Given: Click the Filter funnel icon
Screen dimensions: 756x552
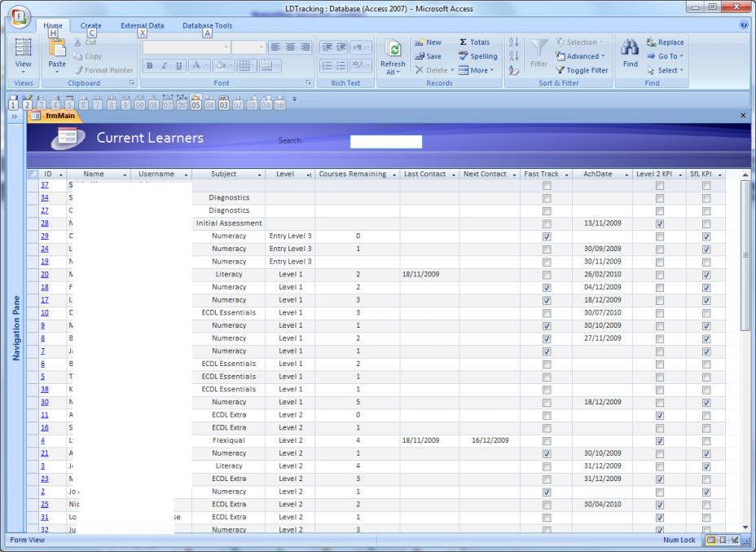Looking at the screenshot, I should tap(538, 49).
